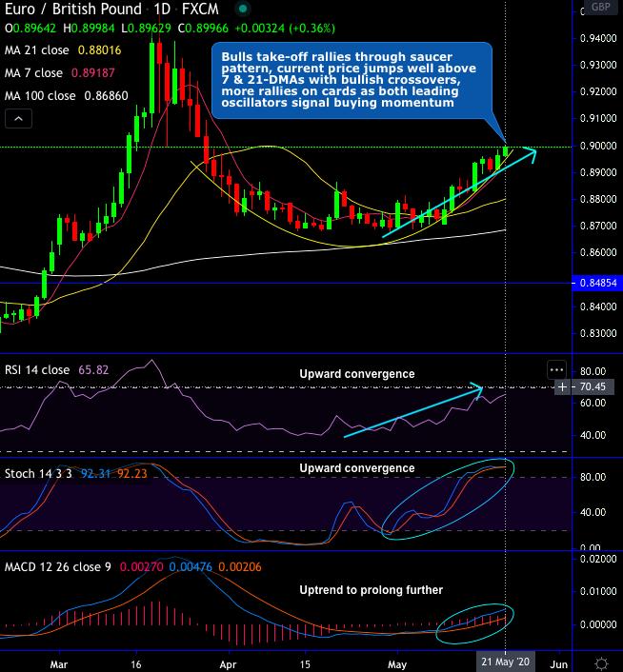Screen dimensions: 623x672
Task: Select the MA 7 close legend
Action: click(33, 73)
